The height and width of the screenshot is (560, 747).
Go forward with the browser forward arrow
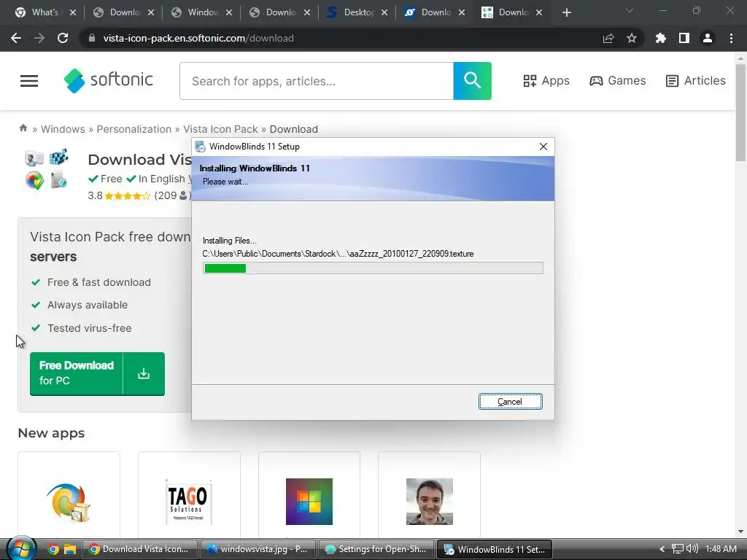(39, 38)
